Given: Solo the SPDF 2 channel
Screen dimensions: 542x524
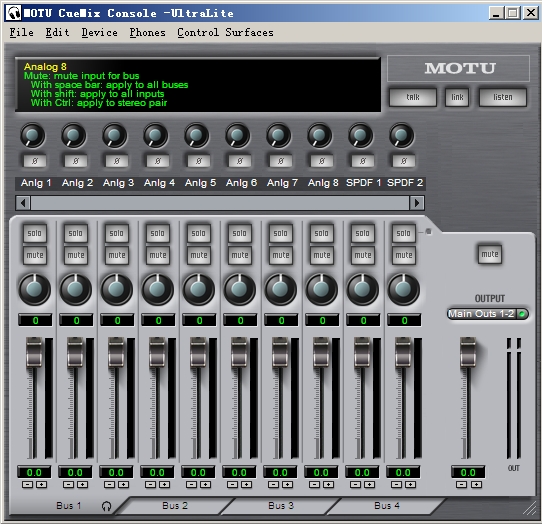Looking at the screenshot, I should click(403, 233).
